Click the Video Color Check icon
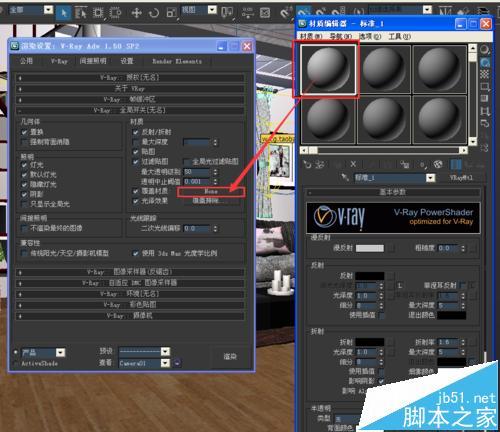Image resolution: width=500 pixels, height=432 pixels. click(485, 99)
